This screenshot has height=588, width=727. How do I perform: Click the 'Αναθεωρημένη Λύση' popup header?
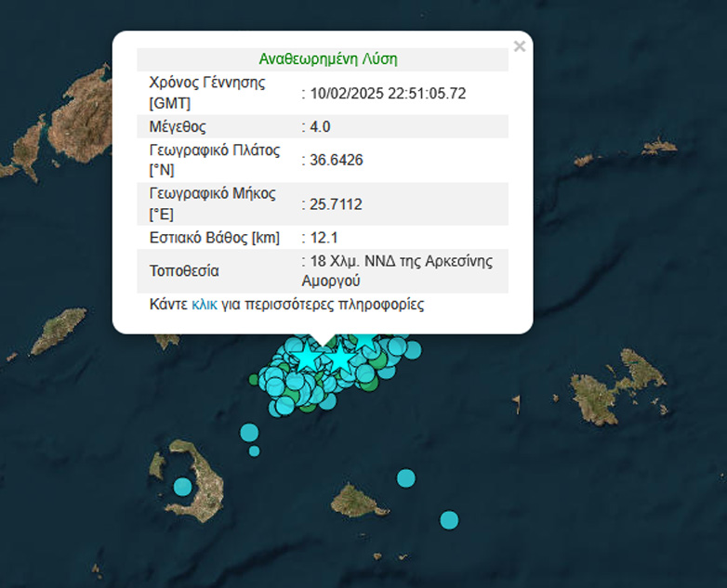click(x=328, y=59)
